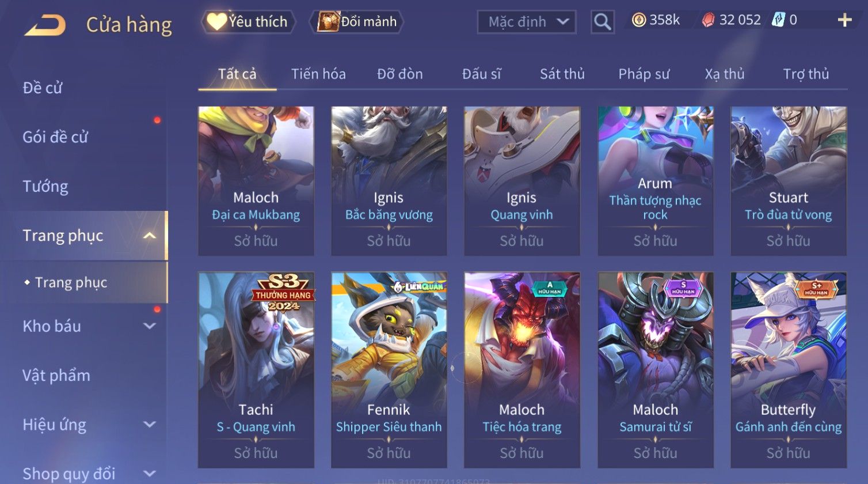Click the red ruby currency icon
Viewport: 868px width, 484px height.
pos(708,20)
